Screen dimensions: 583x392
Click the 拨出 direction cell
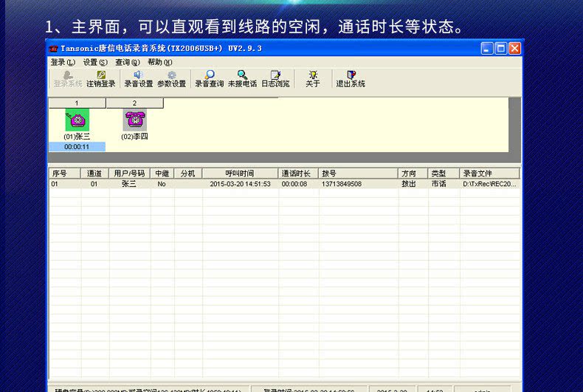point(408,184)
